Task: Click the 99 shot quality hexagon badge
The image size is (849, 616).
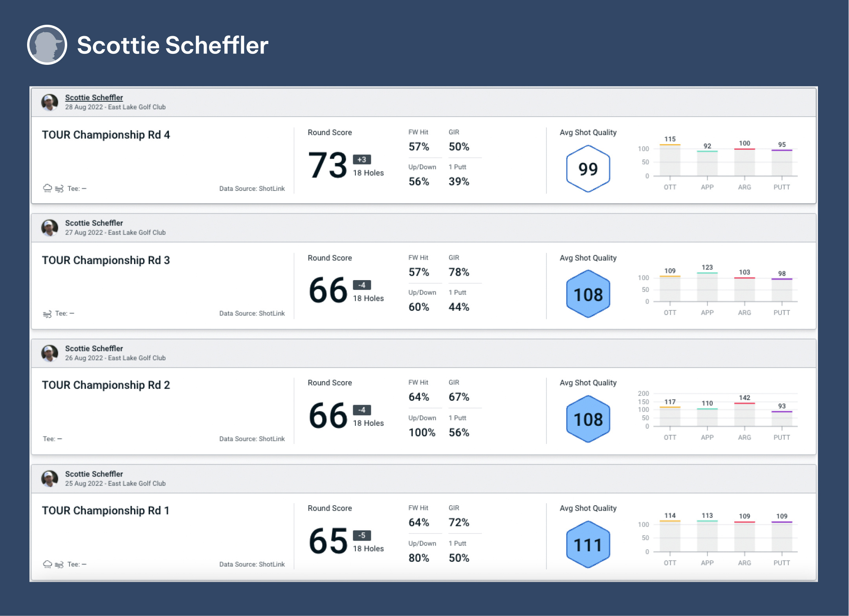Action: (588, 169)
